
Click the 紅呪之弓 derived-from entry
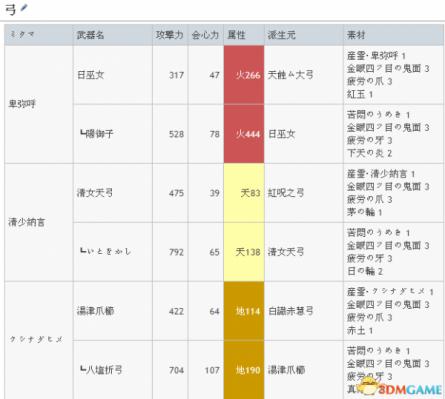286,193
